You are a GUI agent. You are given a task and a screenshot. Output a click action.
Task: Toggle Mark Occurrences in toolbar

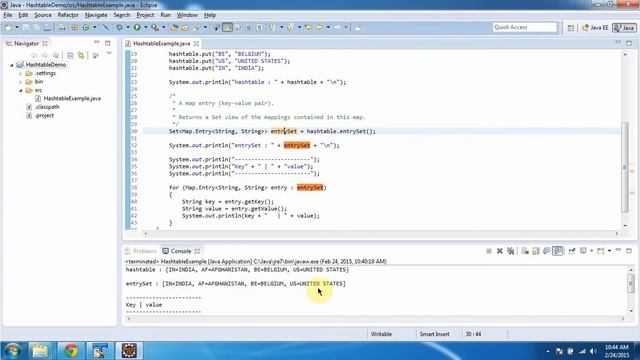click(227, 28)
